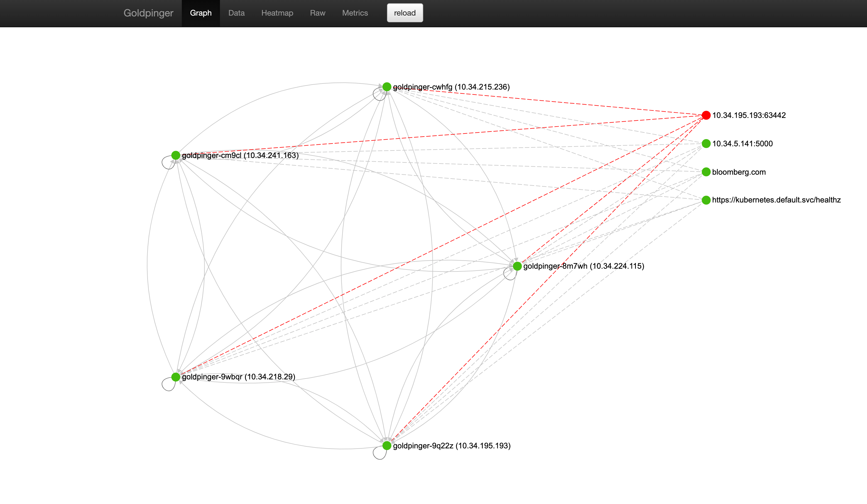
Task: Select the 10.34.5.141:5000 endpoint node
Action: (707, 144)
